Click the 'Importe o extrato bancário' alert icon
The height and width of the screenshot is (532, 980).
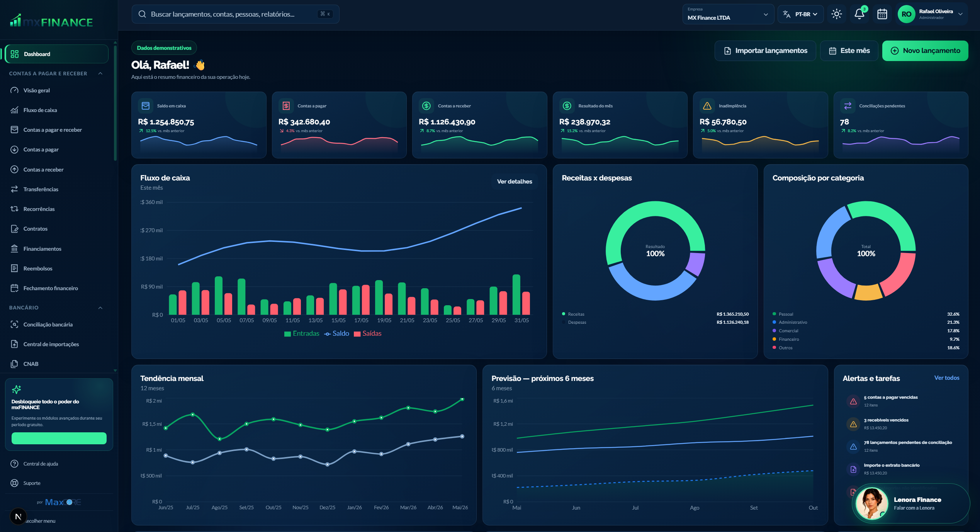click(854, 469)
